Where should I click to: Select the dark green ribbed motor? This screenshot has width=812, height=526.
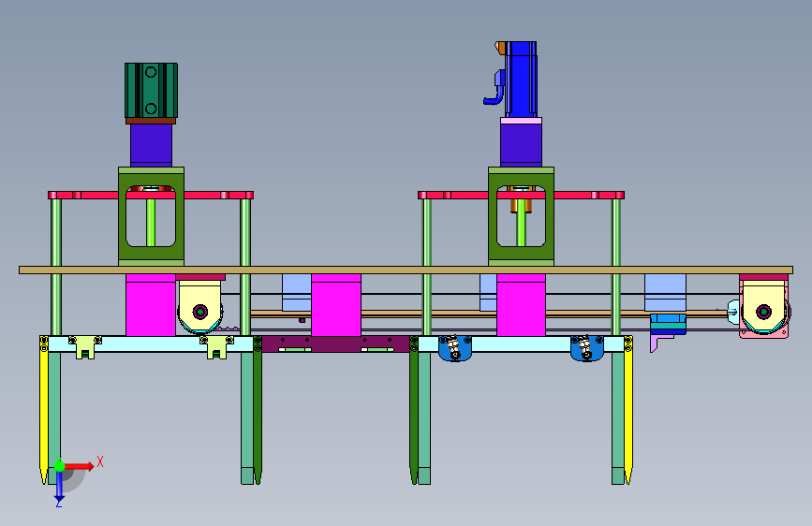click(151, 91)
